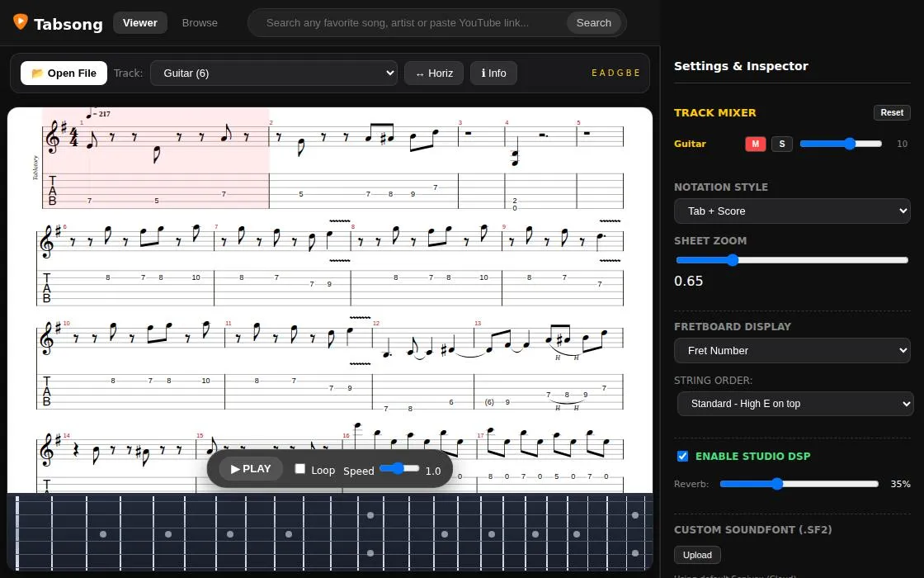This screenshot has height=578, width=924.
Task: Enable the Loop checkbox
Action: pos(300,469)
